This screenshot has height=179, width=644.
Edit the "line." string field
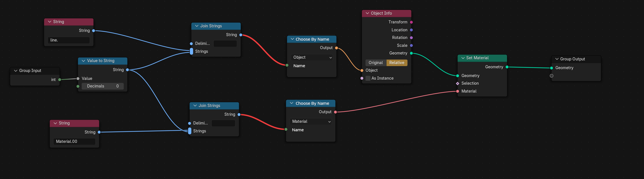click(x=68, y=40)
